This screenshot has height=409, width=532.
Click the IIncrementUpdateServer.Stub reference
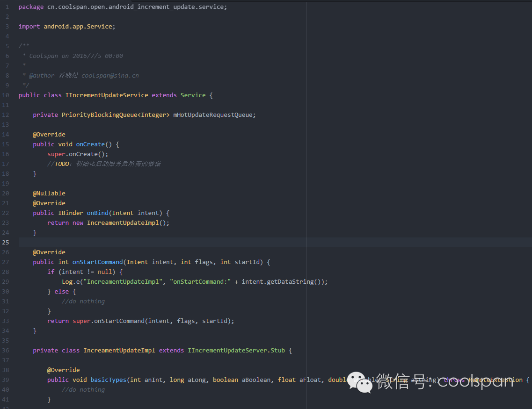pos(236,351)
